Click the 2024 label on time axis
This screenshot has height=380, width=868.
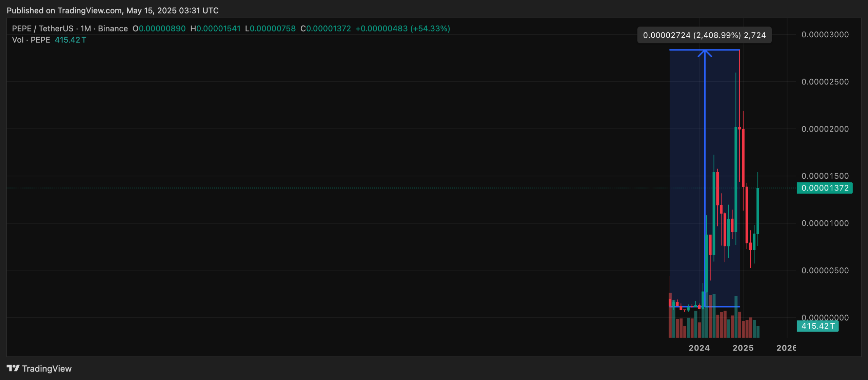(x=699, y=348)
